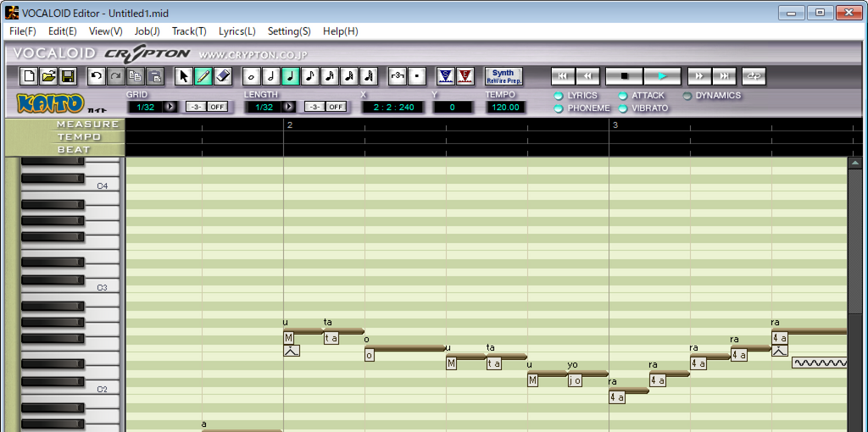868x432 pixels.
Task: Click the 'j o' phoneme box
Action: [x=575, y=380]
